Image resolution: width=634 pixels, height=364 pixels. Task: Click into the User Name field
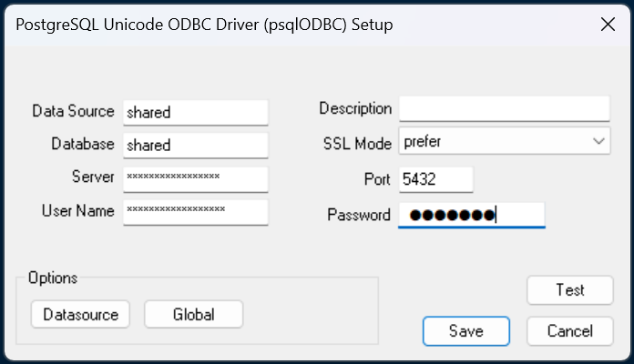(196, 212)
